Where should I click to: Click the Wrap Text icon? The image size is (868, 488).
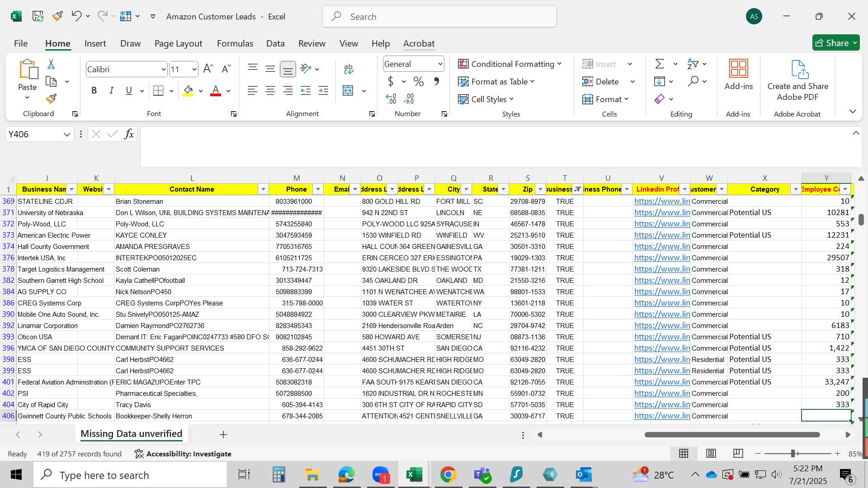(x=349, y=69)
